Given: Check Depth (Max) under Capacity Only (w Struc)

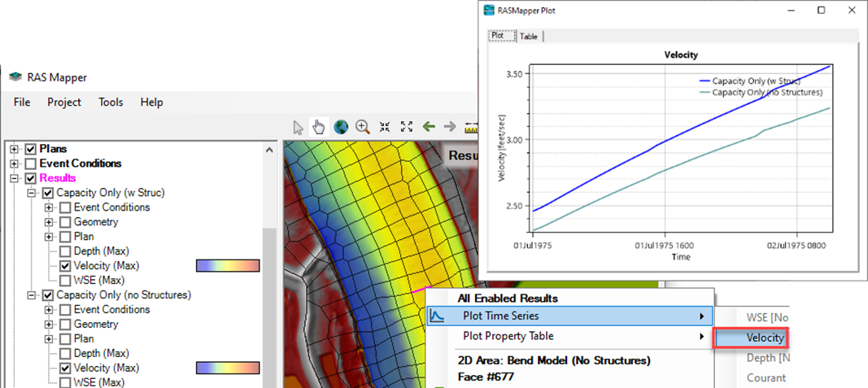Looking at the screenshot, I should tap(65, 251).
